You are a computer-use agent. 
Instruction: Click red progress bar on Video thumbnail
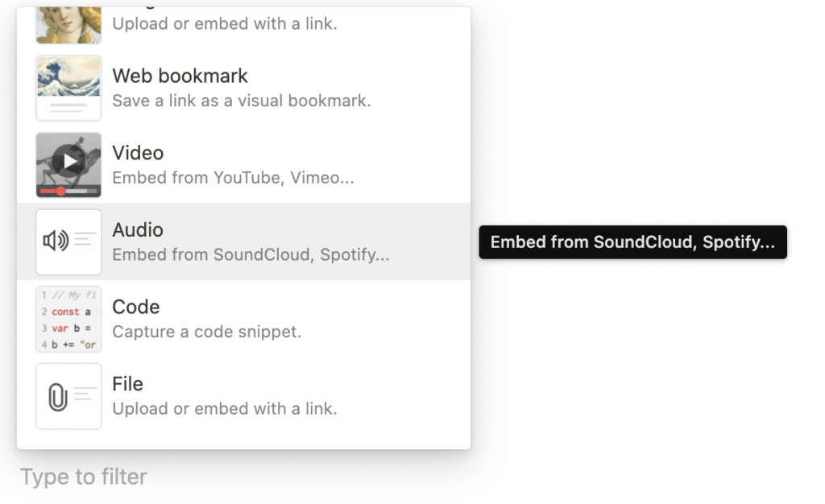click(x=52, y=191)
